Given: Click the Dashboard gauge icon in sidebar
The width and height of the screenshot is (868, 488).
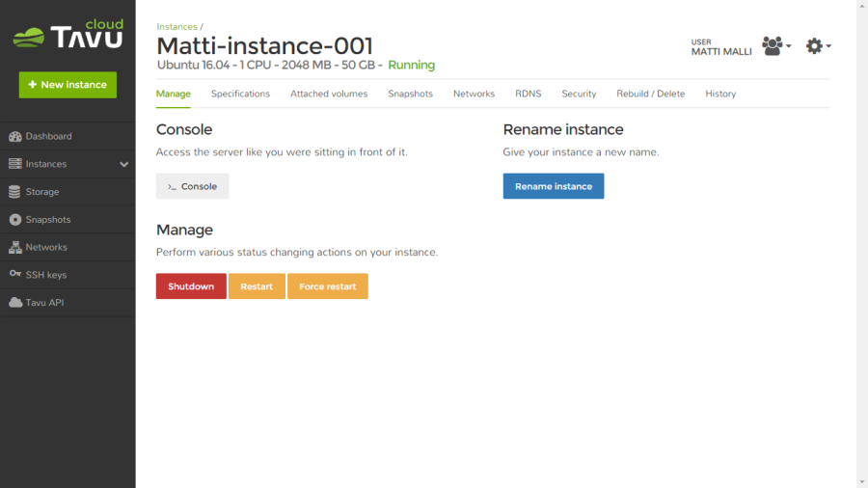Looking at the screenshot, I should 14,136.
